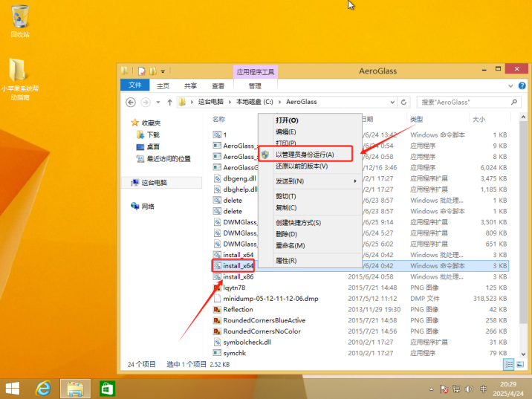Expand the 发送到(N) submenu arrow
Image resolution: width=532 pixels, height=399 pixels.
pyautogui.click(x=355, y=181)
